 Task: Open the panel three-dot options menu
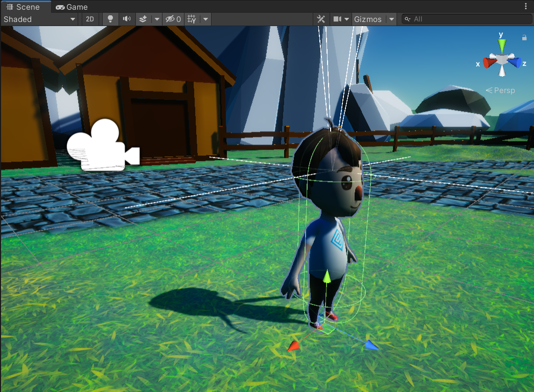pyautogui.click(x=526, y=7)
